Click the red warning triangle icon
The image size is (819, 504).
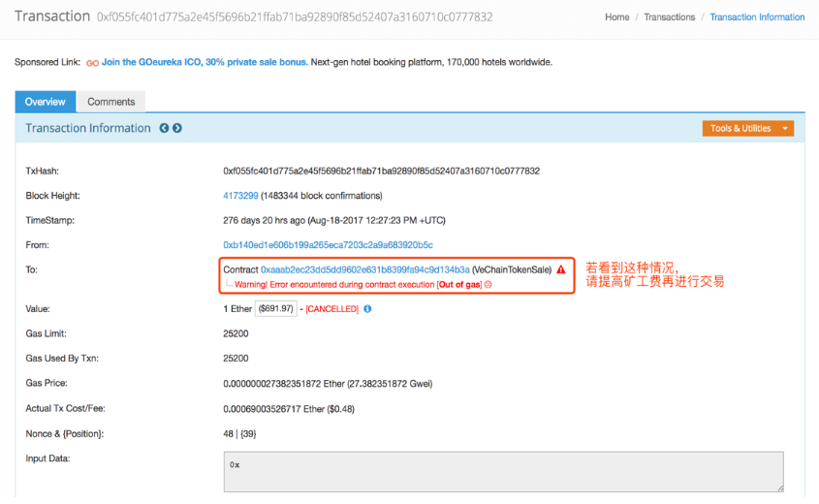click(561, 269)
